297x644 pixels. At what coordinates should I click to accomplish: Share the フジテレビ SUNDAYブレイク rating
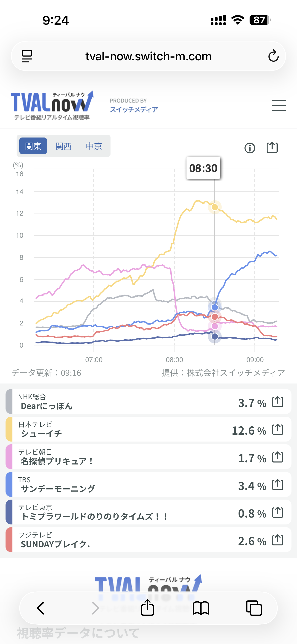click(277, 540)
